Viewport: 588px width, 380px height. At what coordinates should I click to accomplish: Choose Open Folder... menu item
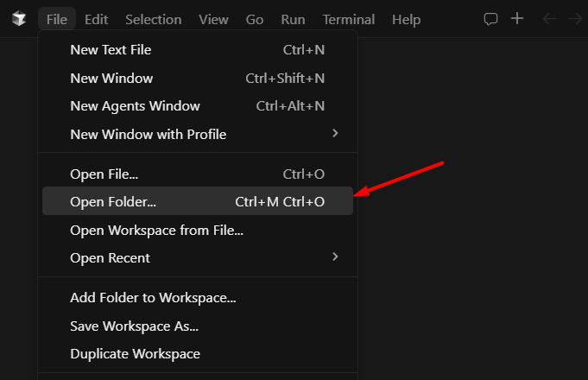pyautogui.click(x=198, y=201)
